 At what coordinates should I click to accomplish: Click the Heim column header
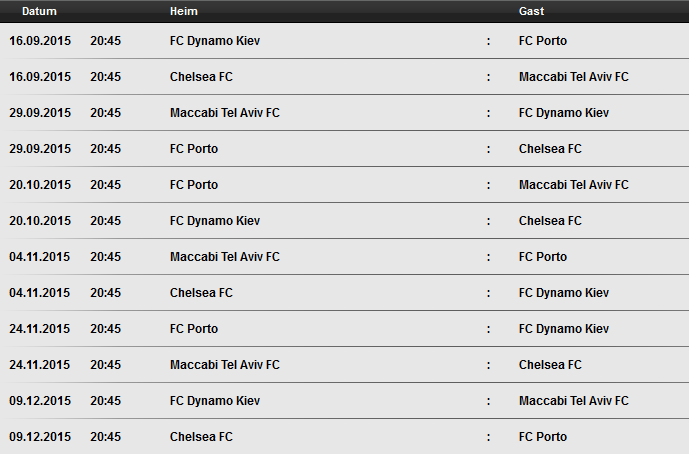tap(184, 11)
